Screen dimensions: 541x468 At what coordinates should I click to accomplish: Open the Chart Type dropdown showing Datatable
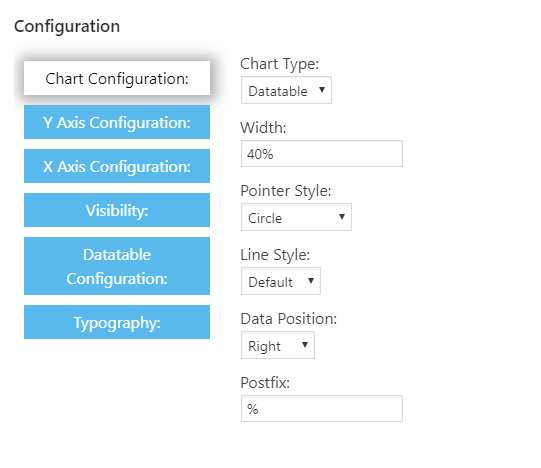point(286,90)
